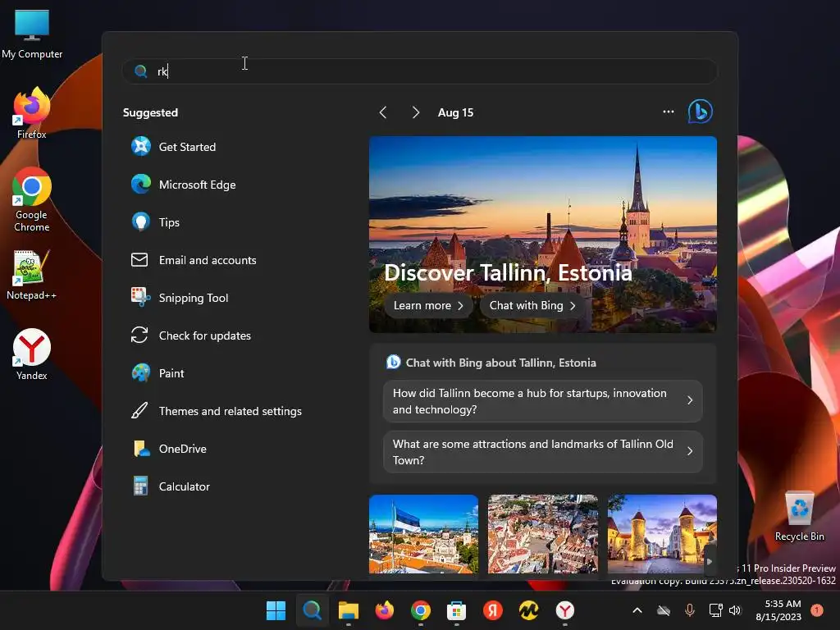
Task: Click Chat with Bing button
Action: point(532,305)
